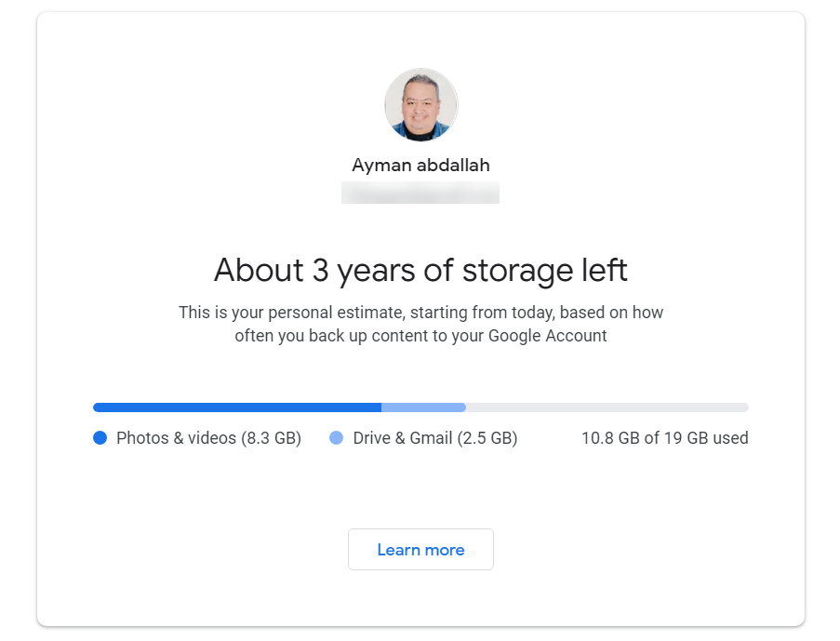The width and height of the screenshot is (840, 641).
Task: Click the dark blue segment of the storage bar
Action: [237, 407]
